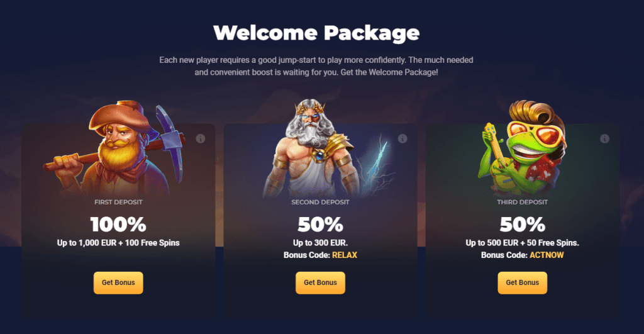
Task: Click the THIRD DEPOSIT label
Action: [523, 202]
